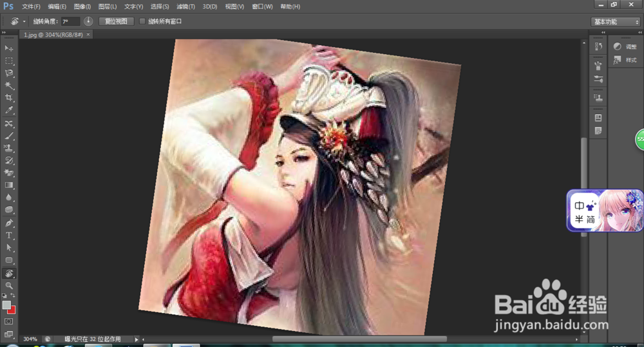
Task: Click the 304% zoom level field
Action: (30, 339)
